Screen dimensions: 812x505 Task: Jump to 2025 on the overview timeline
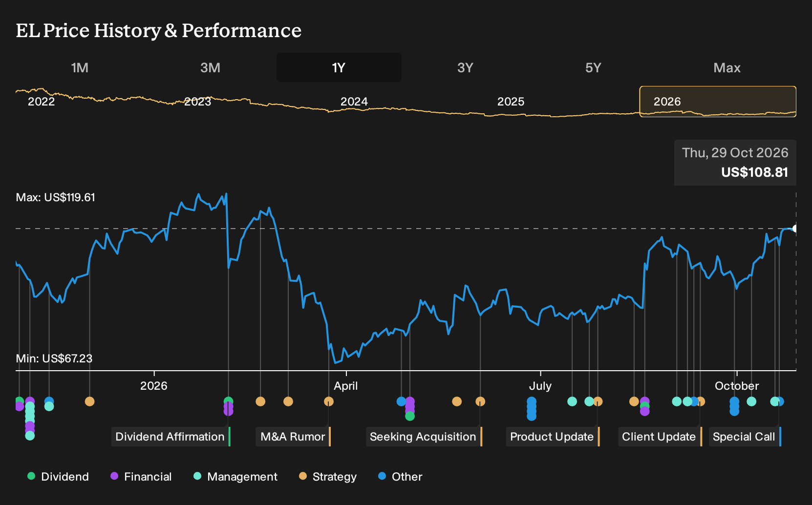(511, 102)
